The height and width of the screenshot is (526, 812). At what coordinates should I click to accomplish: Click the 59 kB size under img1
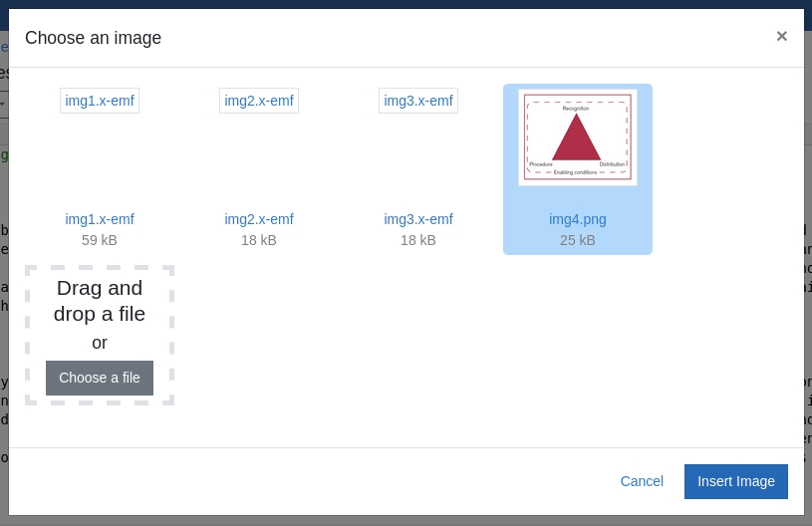coord(100,240)
